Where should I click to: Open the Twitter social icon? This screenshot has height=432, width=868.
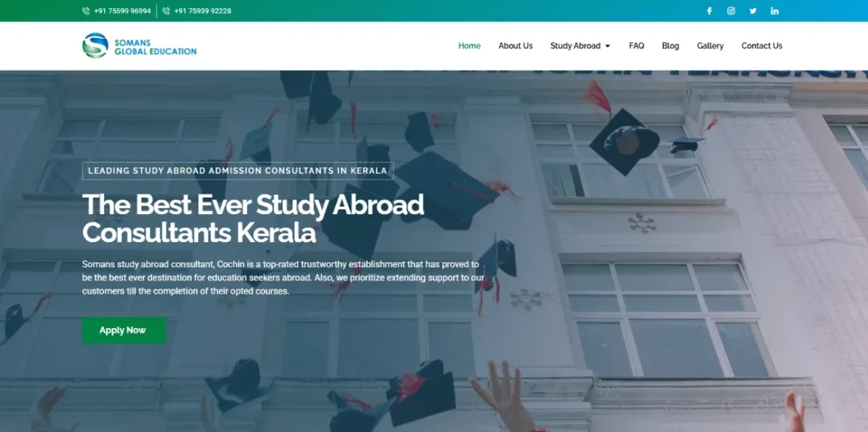(753, 11)
